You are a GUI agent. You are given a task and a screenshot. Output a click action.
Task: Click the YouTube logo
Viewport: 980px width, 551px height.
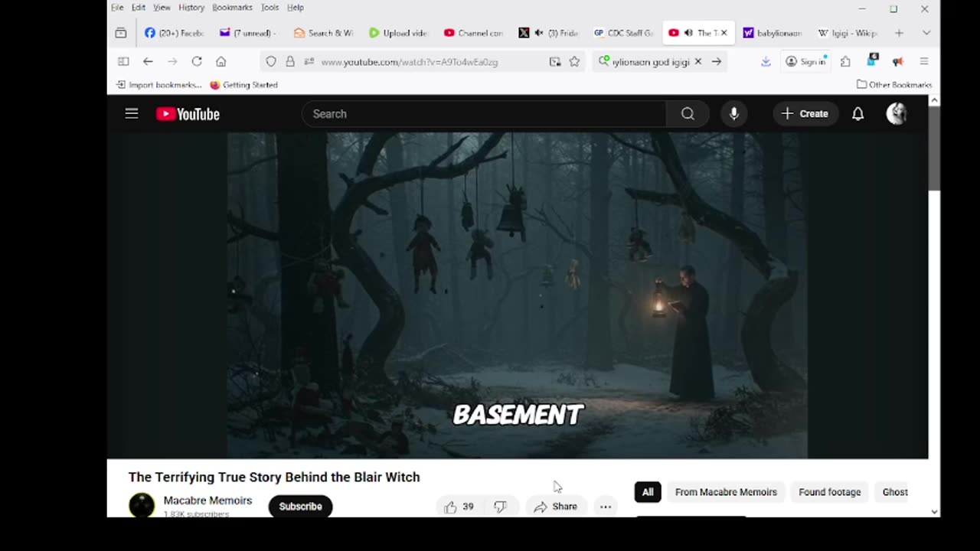[x=188, y=114]
